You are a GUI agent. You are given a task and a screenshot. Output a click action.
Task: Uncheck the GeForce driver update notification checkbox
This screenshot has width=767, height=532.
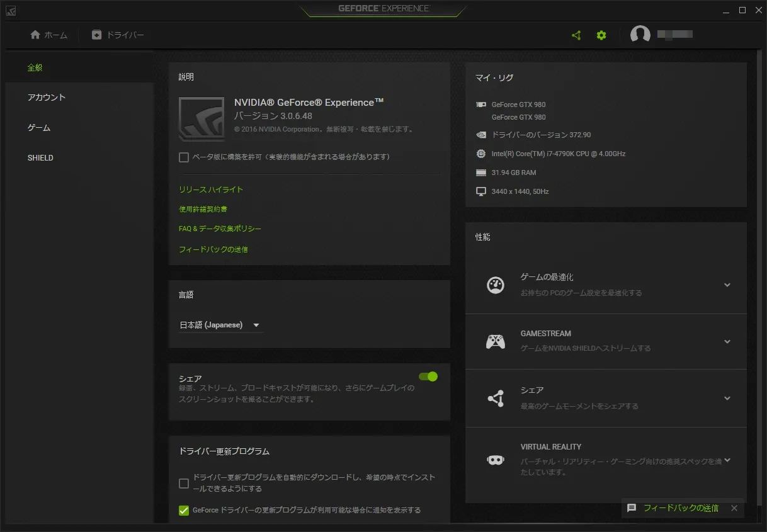click(184, 511)
